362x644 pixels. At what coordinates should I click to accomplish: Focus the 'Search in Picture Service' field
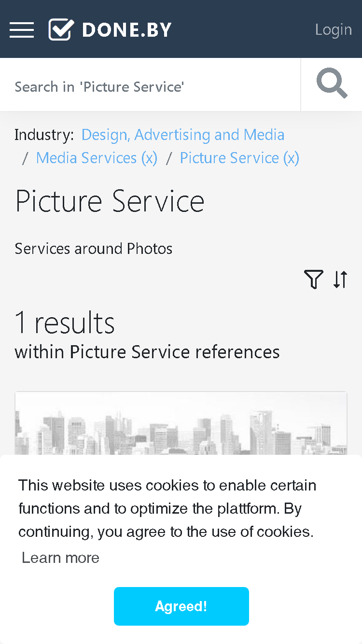coord(150,87)
